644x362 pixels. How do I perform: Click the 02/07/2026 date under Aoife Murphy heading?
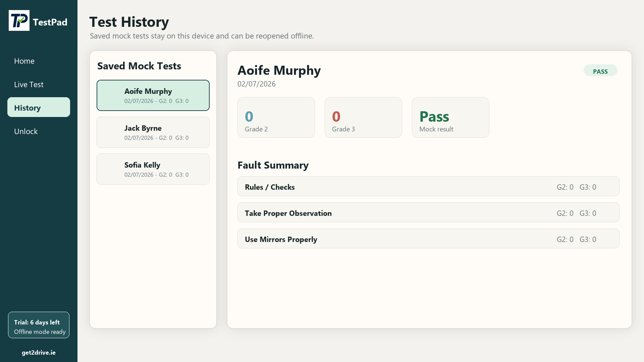tap(257, 84)
